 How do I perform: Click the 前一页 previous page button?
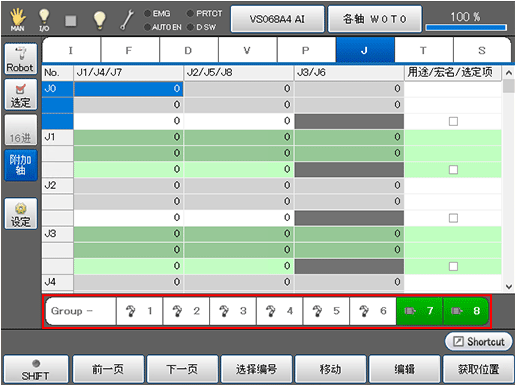pyautogui.click(x=108, y=369)
